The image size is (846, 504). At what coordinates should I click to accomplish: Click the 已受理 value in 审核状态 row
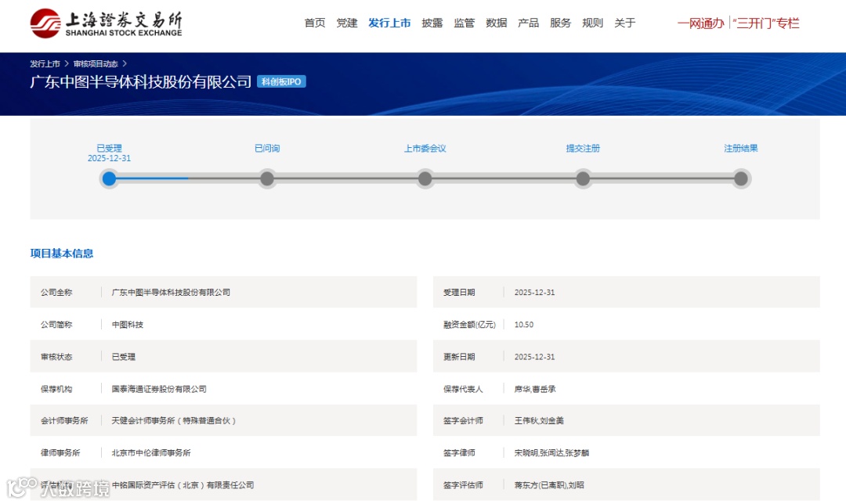pyautogui.click(x=124, y=357)
